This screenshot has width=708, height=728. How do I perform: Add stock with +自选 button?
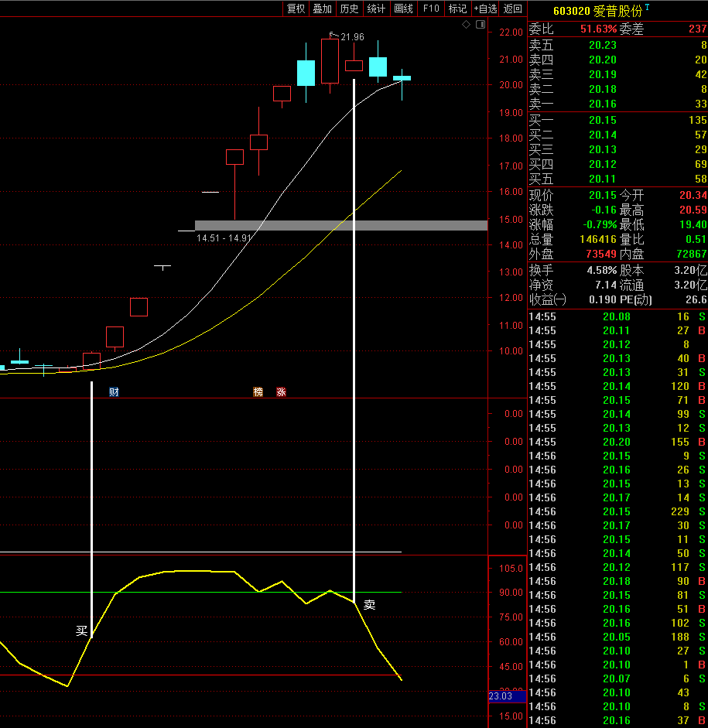coord(485,9)
